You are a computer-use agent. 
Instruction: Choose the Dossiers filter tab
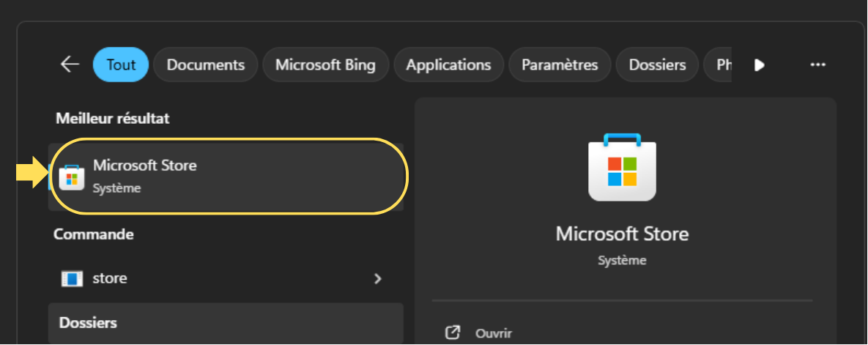[657, 64]
